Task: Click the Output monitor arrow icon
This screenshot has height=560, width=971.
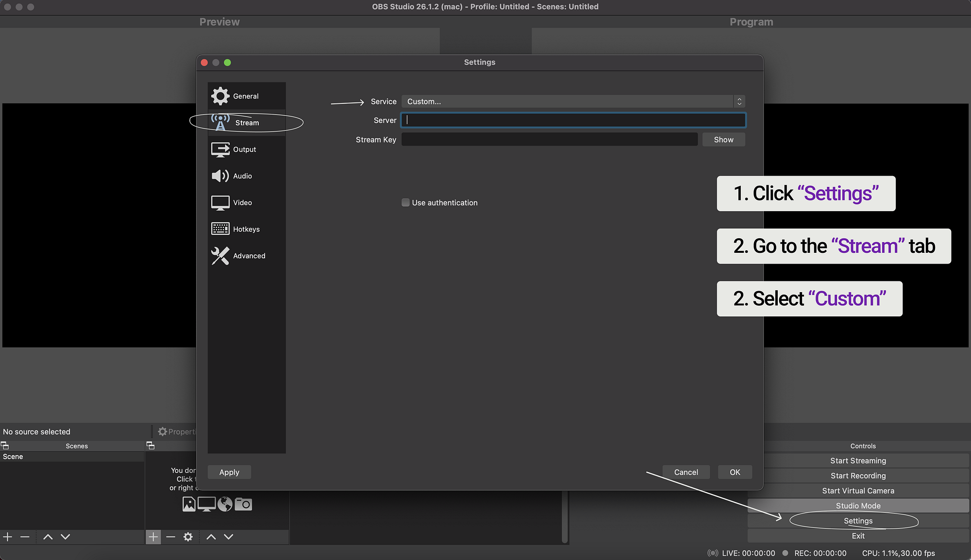Action: click(x=220, y=149)
